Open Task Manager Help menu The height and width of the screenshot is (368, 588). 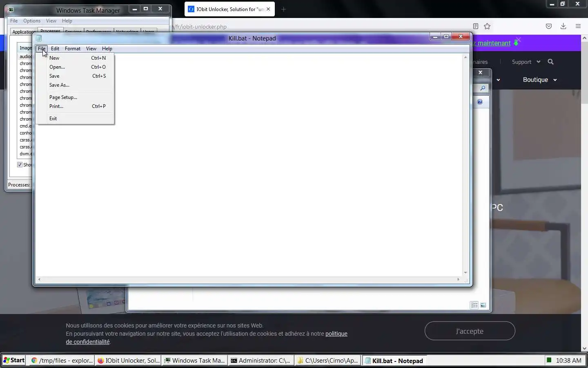[x=67, y=21]
